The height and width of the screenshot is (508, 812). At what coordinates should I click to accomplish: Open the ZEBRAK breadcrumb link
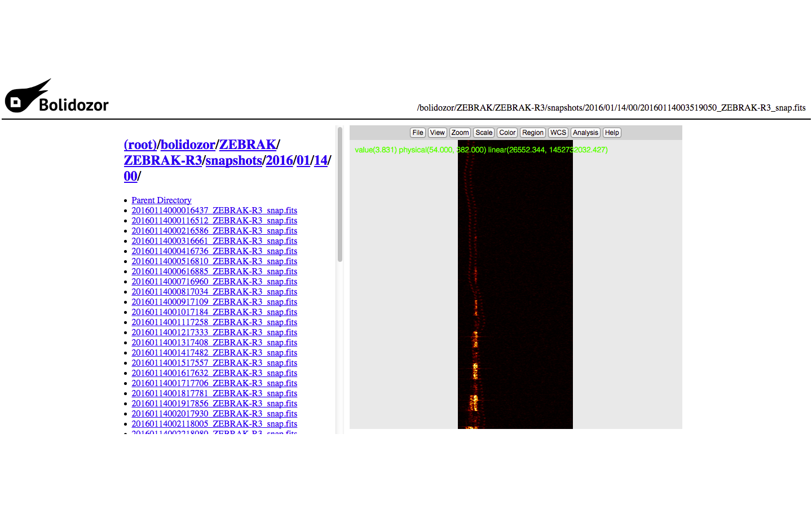point(248,144)
